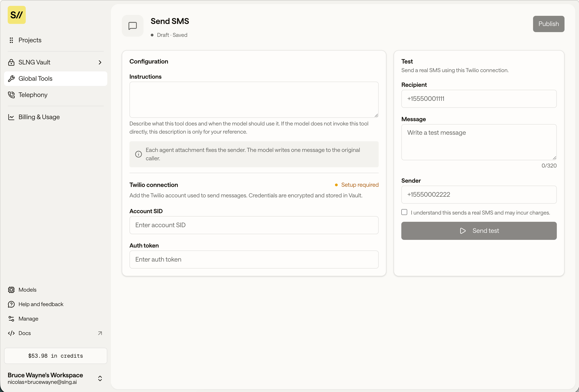Click the info icon in attachment note
This screenshot has width=579, height=392.
139,154
